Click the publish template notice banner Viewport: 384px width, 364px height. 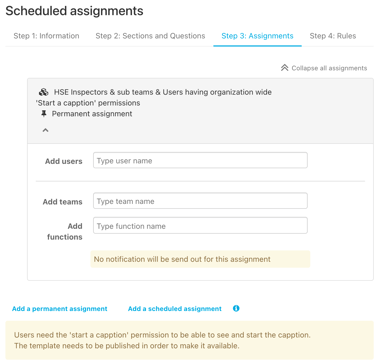click(190, 340)
